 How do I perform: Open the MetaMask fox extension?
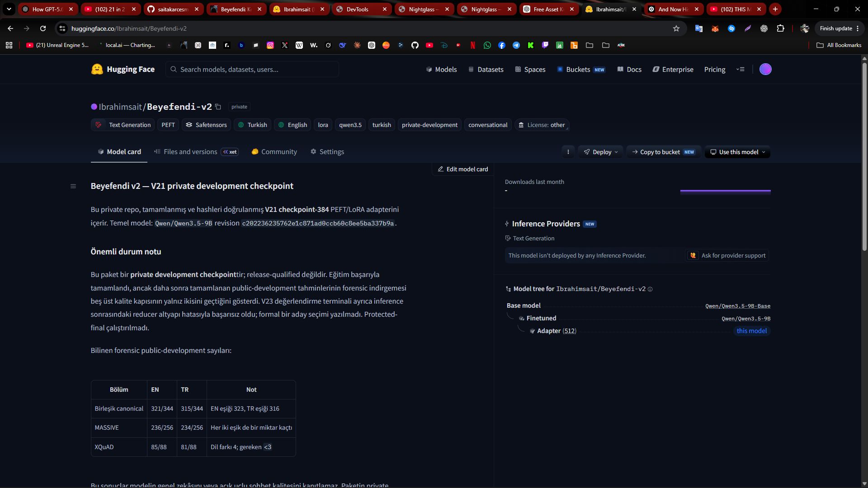(715, 28)
